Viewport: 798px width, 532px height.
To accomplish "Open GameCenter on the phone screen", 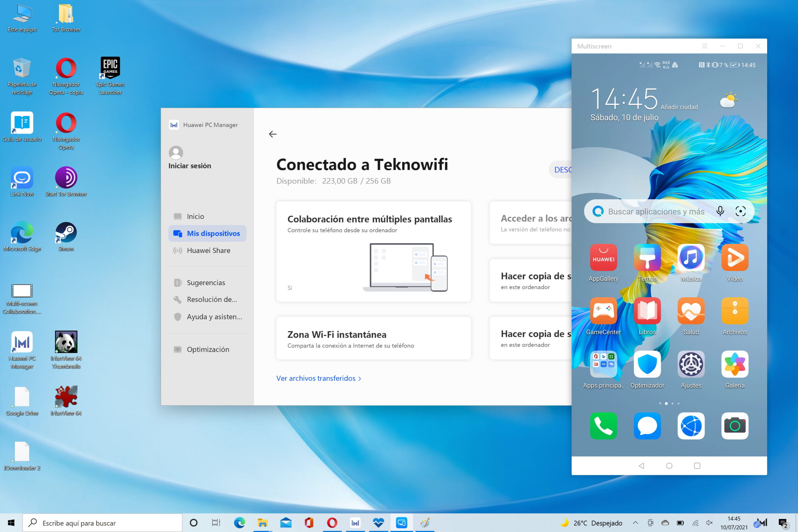I will 603,311.
